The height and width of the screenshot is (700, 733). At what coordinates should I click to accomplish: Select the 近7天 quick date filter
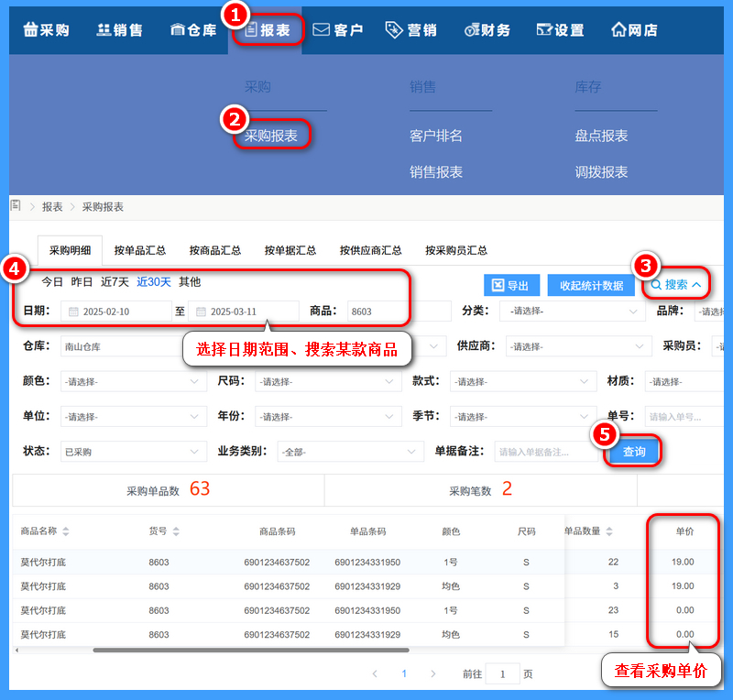point(115,282)
